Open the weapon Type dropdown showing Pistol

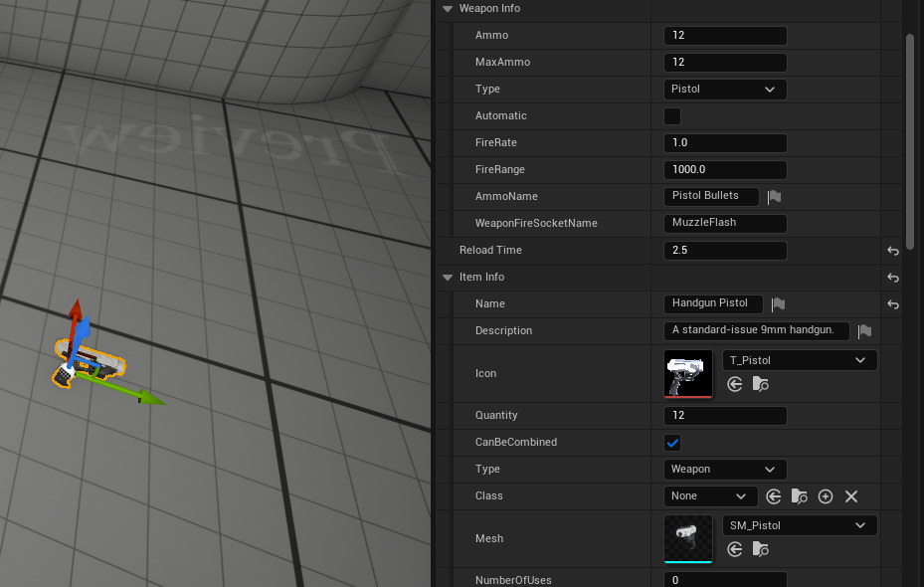click(724, 90)
